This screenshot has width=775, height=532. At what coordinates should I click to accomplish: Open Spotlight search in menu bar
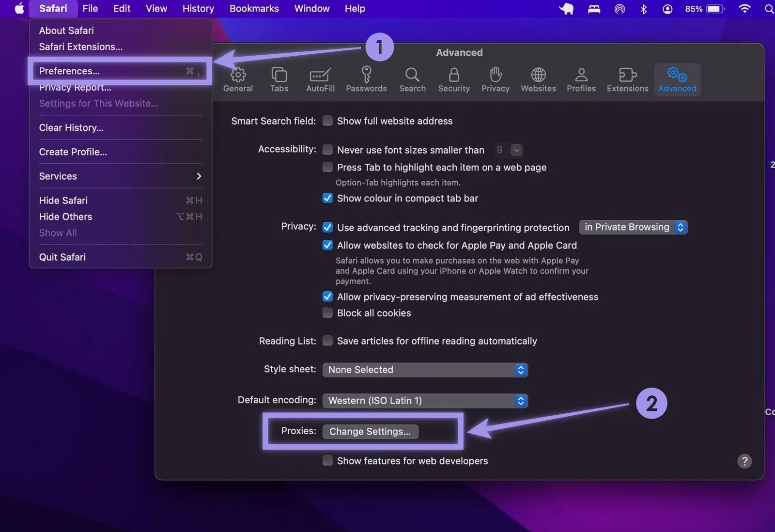[x=769, y=9]
